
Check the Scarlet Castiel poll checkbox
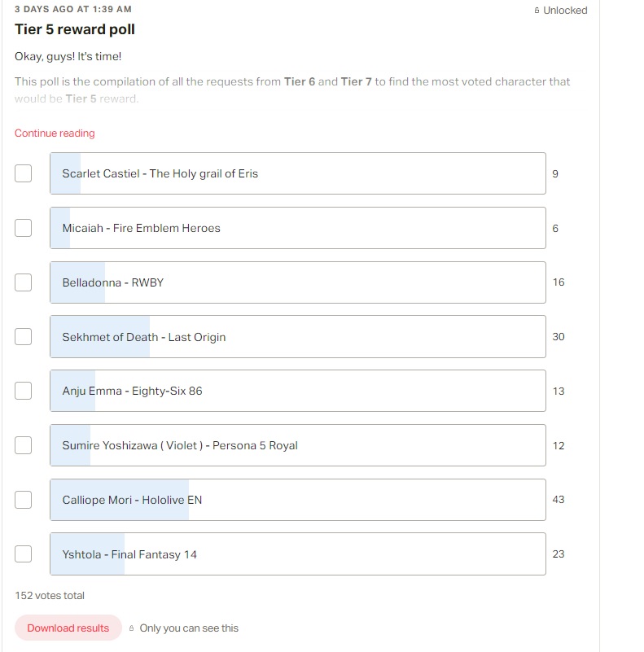[24, 173]
